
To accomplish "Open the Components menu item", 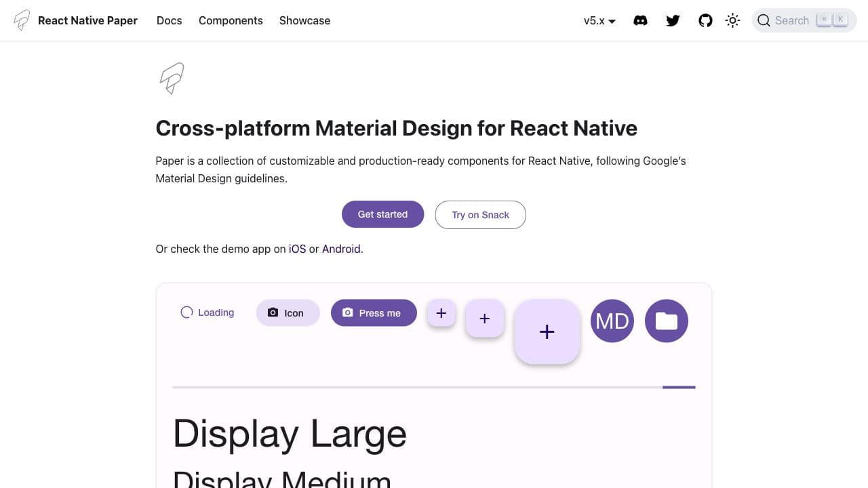I will (x=231, y=20).
